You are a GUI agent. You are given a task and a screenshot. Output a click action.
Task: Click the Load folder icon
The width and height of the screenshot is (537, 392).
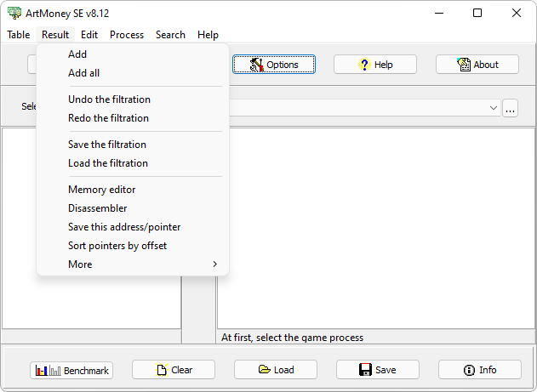click(264, 370)
